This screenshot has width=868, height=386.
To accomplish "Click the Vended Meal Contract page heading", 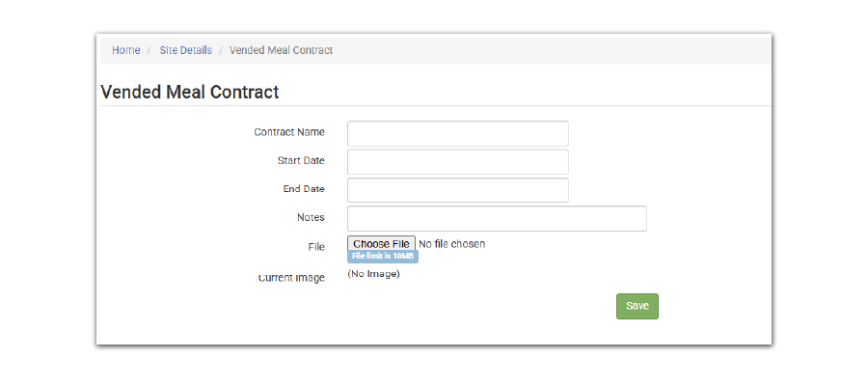I will point(190,93).
